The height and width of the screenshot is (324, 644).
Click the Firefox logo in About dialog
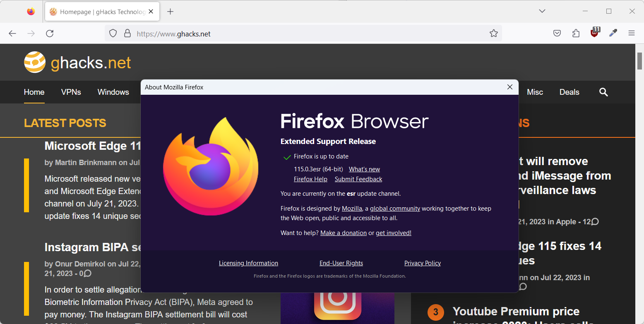(211, 166)
